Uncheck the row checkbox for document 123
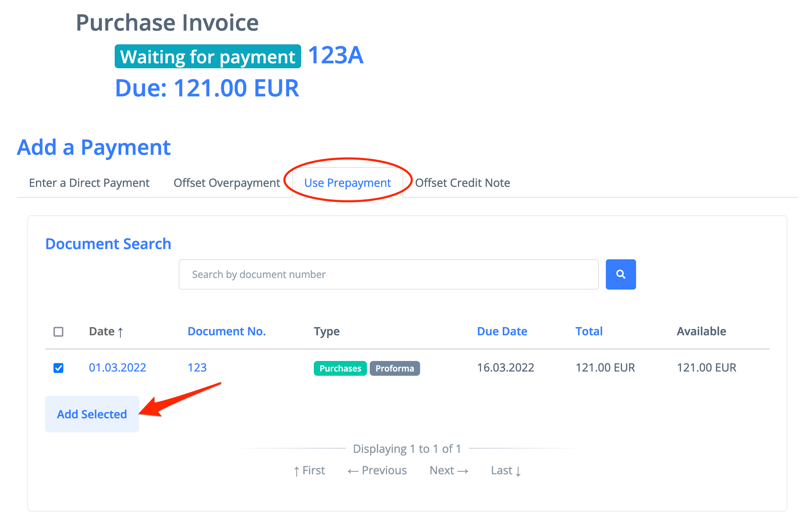The width and height of the screenshot is (812, 520). [x=58, y=368]
